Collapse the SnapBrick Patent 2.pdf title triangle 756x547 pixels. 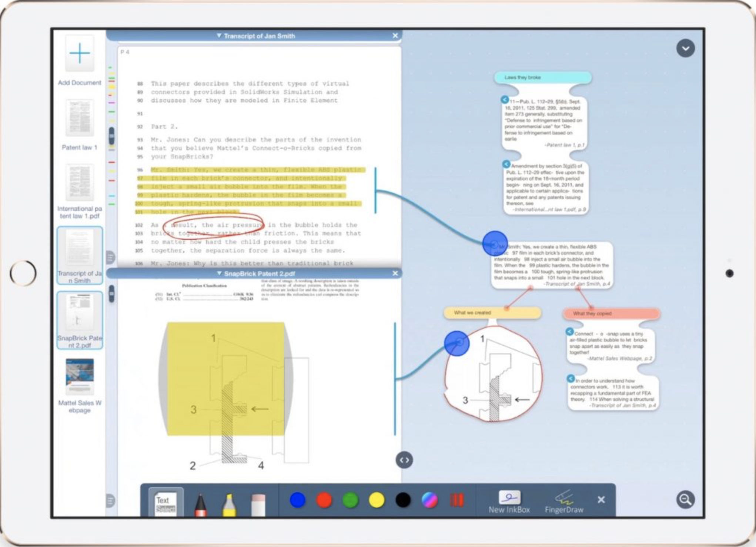(x=219, y=273)
